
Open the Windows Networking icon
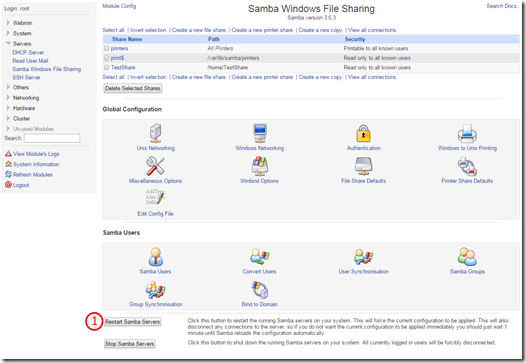[x=260, y=133]
